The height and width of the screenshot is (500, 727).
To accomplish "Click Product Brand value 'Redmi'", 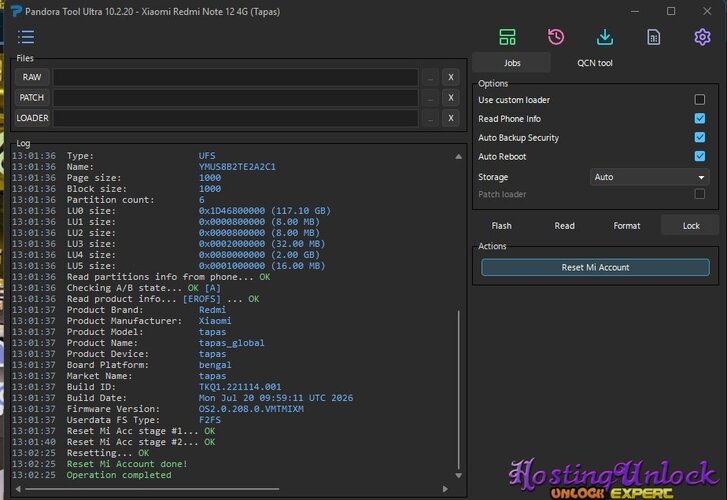I will pos(212,310).
